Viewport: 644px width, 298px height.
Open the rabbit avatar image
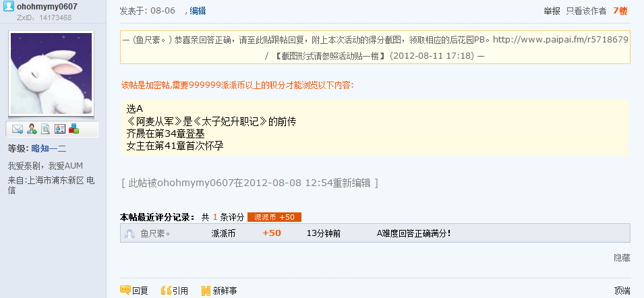pyautogui.click(x=51, y=74)
